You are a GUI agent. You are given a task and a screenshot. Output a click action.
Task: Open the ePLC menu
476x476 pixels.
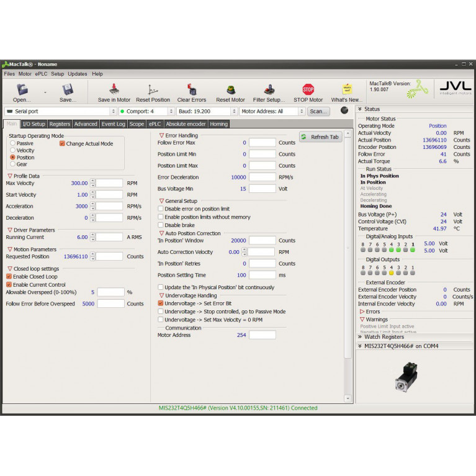point(41,74)
